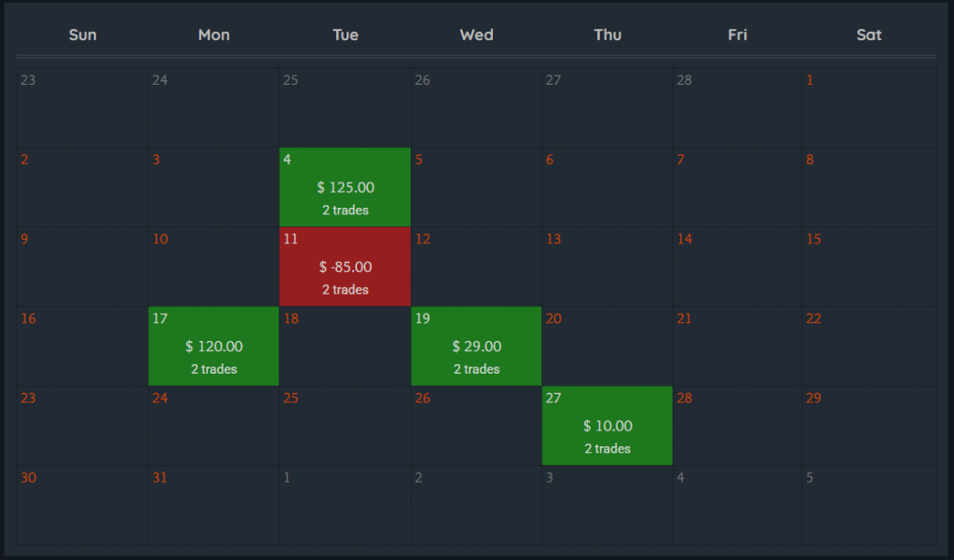Click the Sun column header
The height and width of the screenshot is (560, 954).
83,35
